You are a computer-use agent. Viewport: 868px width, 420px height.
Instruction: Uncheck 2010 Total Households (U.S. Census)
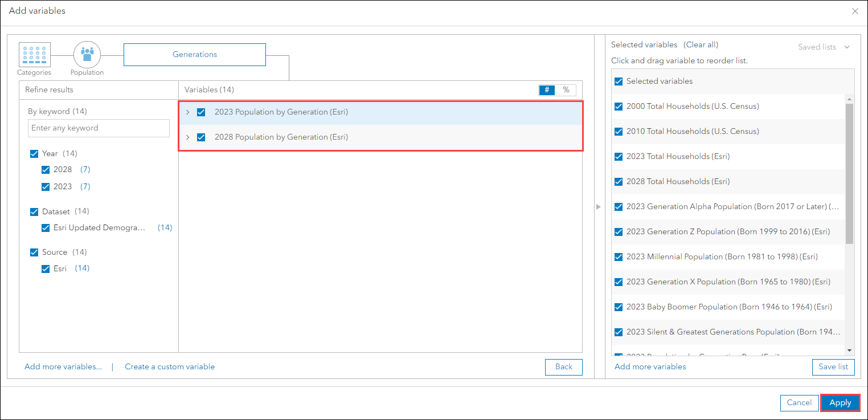tap(619, 132)
